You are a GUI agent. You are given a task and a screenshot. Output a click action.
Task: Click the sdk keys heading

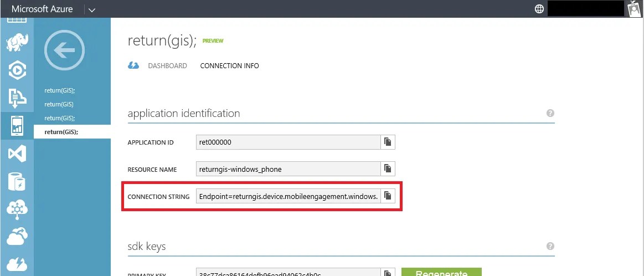tap(147, 247)
